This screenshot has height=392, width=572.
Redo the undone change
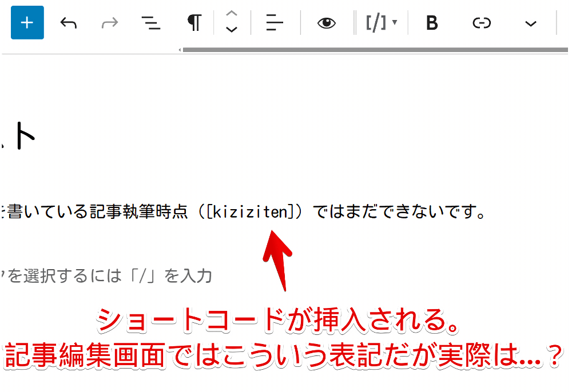[110, 23]
